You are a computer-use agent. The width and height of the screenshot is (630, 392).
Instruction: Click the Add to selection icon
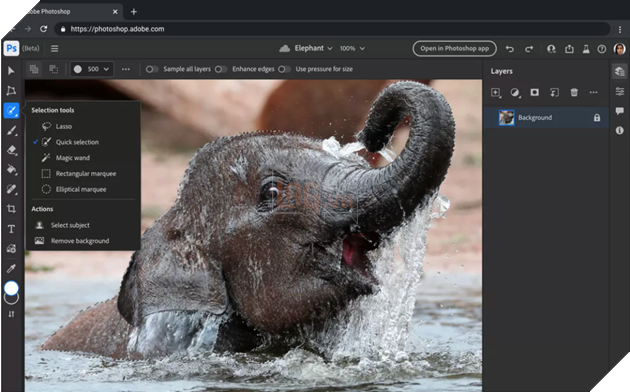(x=34, y=69)
